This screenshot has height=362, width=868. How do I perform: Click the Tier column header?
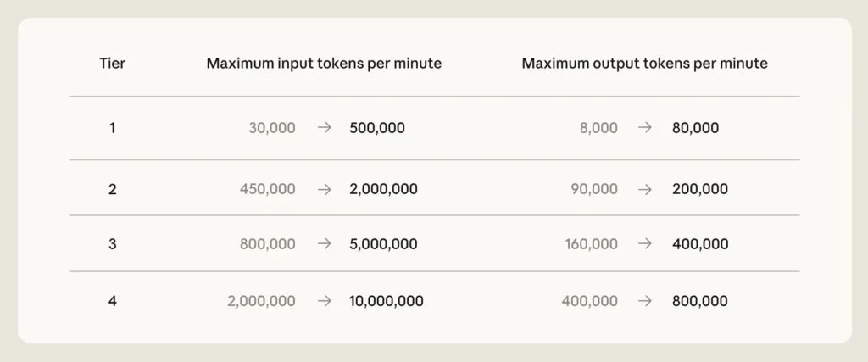tap(113, 64)
